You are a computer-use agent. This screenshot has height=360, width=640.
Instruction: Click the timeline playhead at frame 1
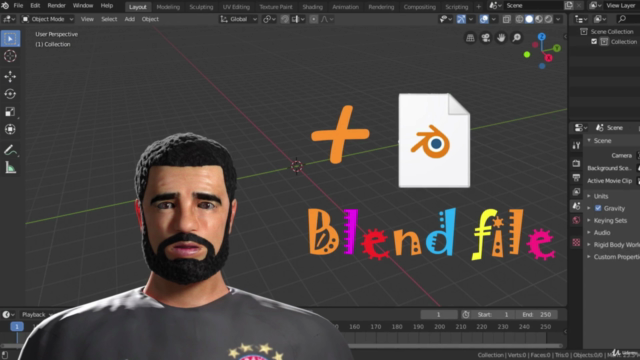(17, 327)
